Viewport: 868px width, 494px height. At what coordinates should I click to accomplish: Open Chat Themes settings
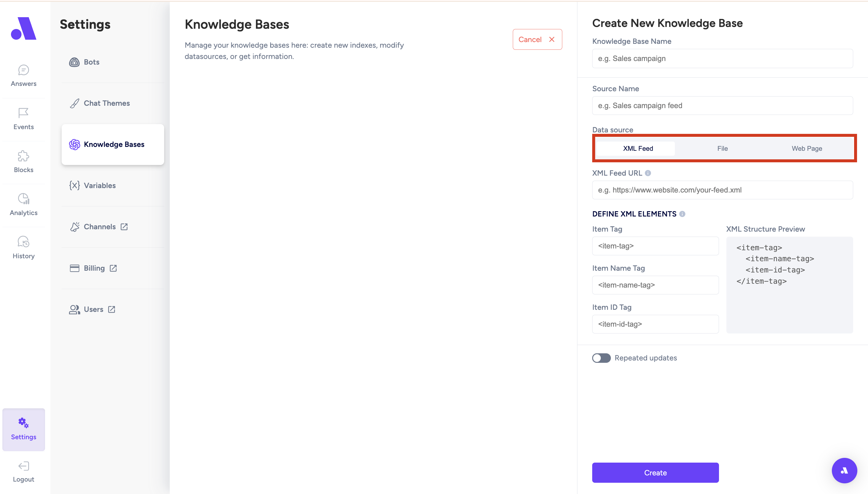(107, 103)
